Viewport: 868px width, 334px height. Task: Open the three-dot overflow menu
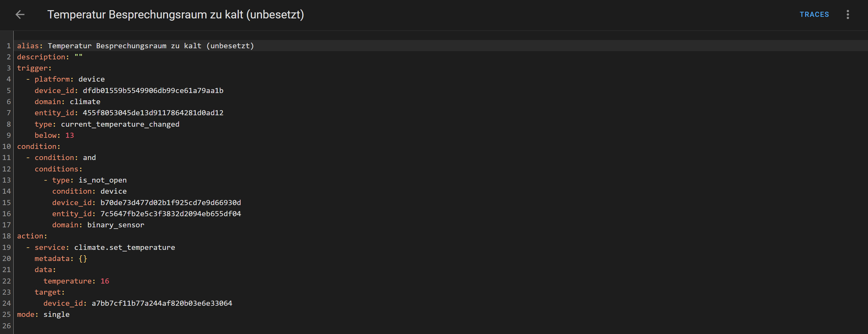(847, 15)
